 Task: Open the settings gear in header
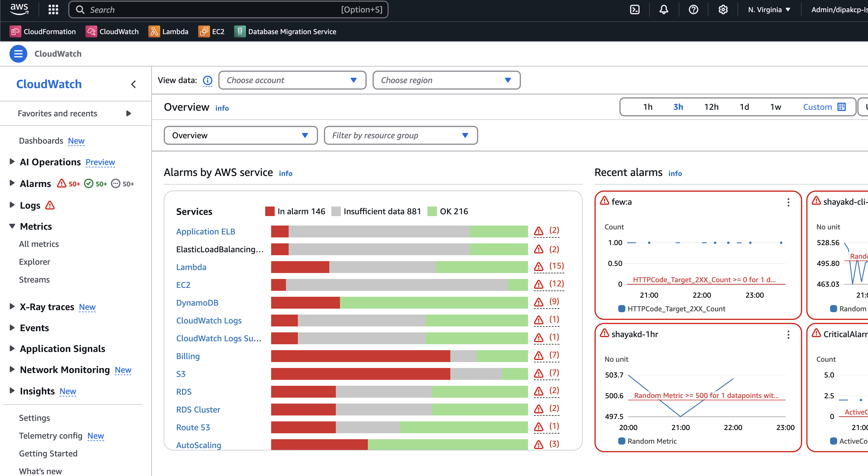point(723,9)
